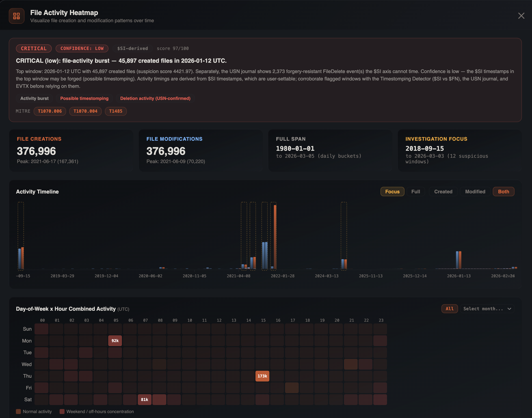Viewport: 532px width, 418px height.
Task: Show only Created files in timeline
Action: (x=443, y=192)
